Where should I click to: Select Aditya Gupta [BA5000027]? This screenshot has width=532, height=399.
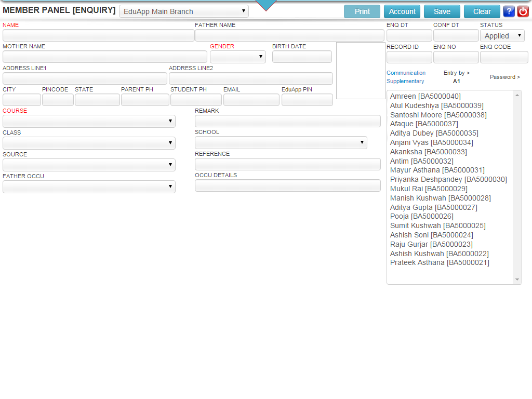tap(434, 208)
